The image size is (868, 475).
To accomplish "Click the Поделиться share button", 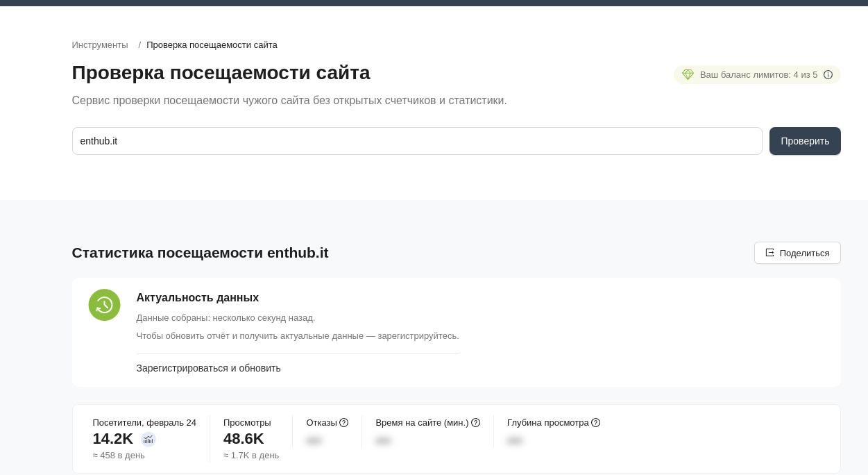I will click(797, 253).
